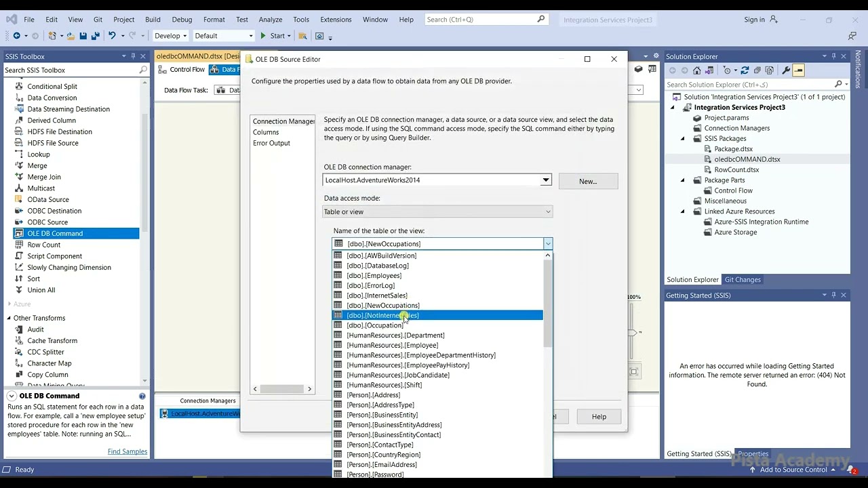868x488 pixels.
Task: Pin the Getting Started (SSIS) panel
Action: point(833,296)
